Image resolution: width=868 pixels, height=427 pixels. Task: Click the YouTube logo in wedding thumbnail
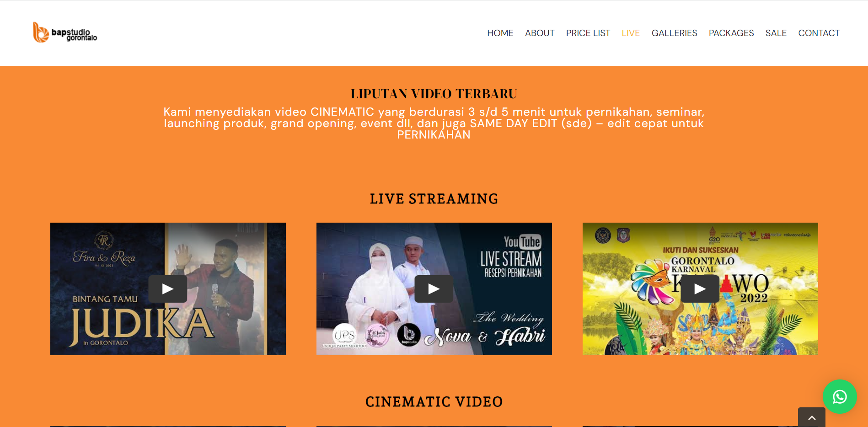(x=522, y=241)
